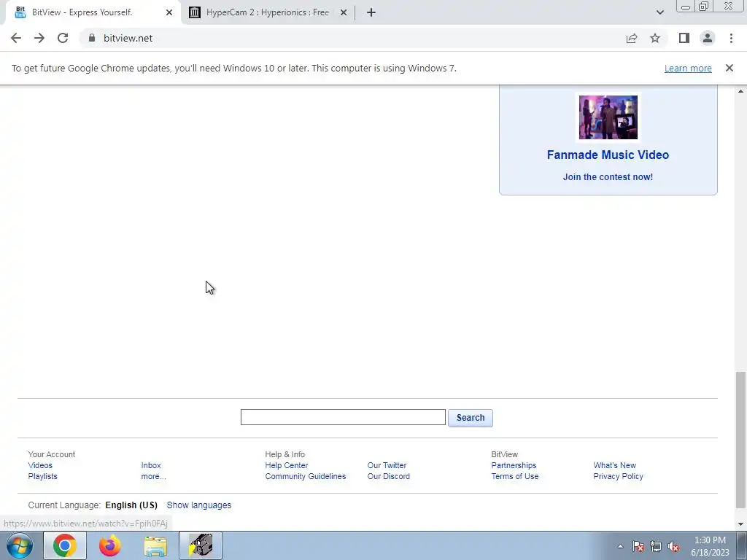The width and height of the screenshot is (747, 560).
Task: Click the Search button
Action: (x=471, y=418)
